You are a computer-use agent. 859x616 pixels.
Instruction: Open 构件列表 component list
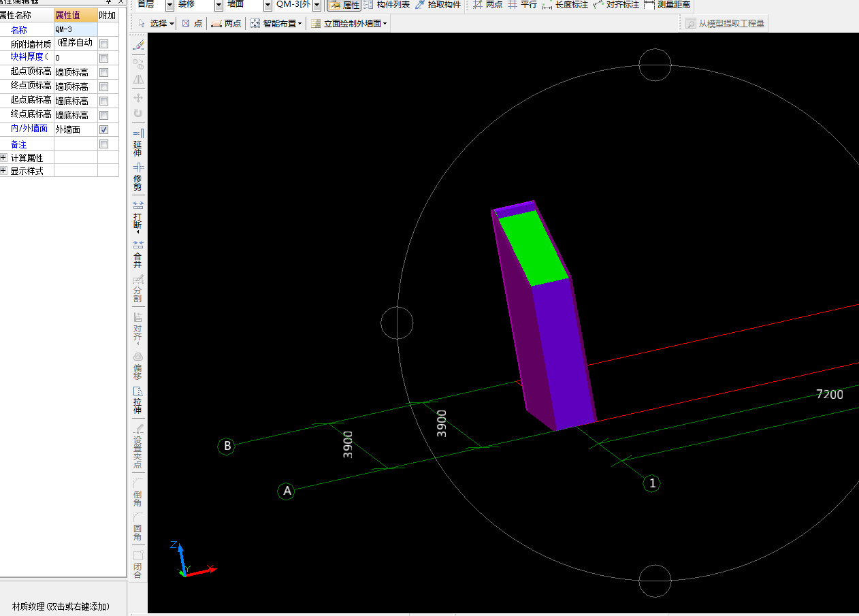click(387, 5)
